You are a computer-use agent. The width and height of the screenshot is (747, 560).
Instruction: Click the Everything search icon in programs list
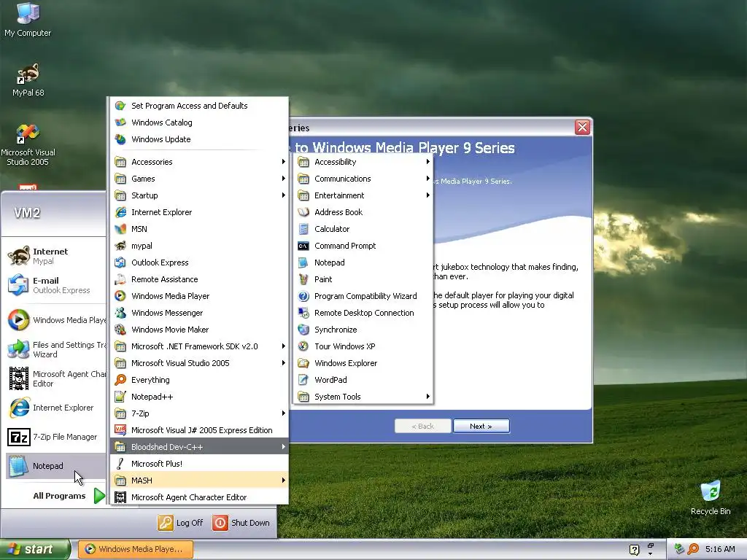point(120,380)
